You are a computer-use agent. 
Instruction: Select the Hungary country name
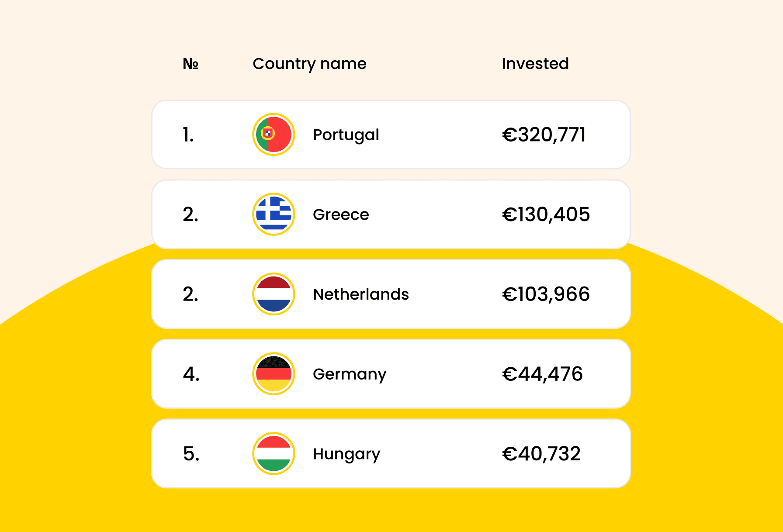pyautogui.click(x=346, y=454)
